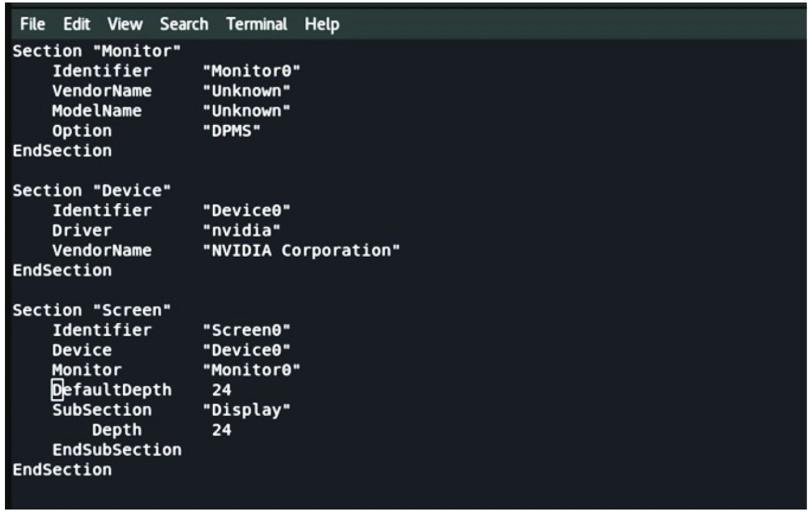
Task: Click the "Display" subsection name
Action: point(246,410)
